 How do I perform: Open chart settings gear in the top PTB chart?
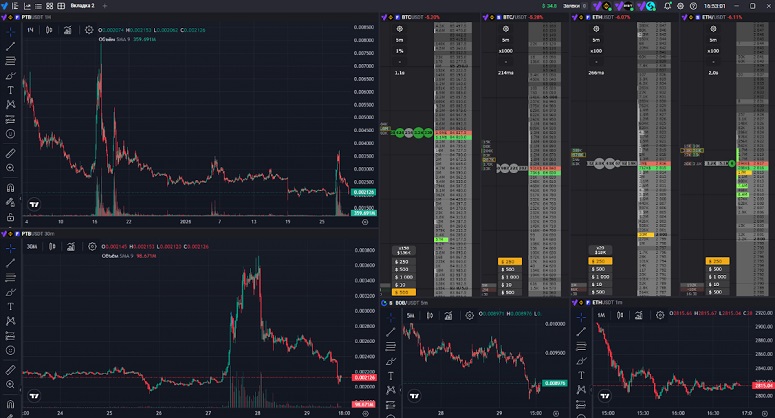(x=90, y=31)
